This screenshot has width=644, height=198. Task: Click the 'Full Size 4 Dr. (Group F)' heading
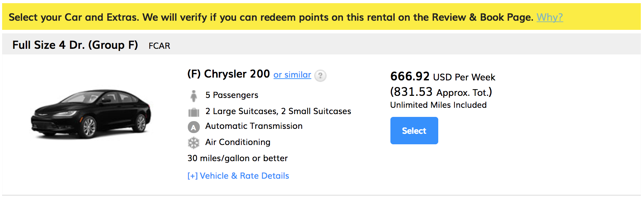click(75, 45)
